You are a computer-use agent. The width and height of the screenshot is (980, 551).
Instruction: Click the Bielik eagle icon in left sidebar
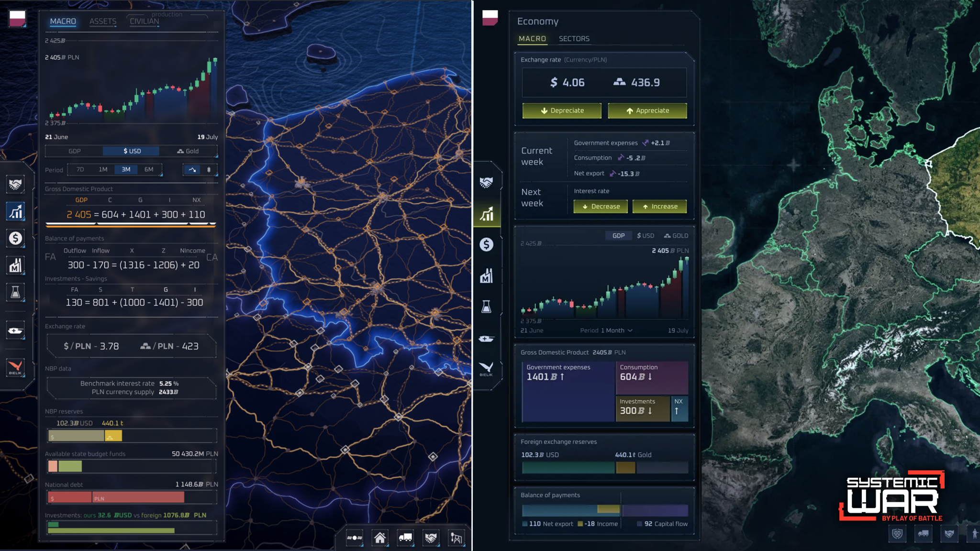tap(15, 367)
